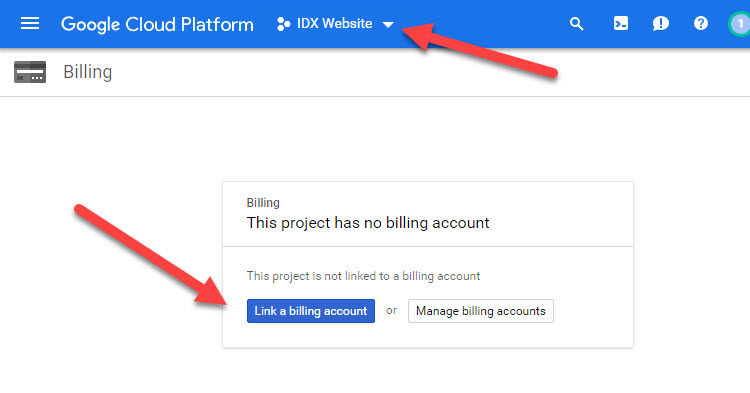Click the project hexagon dots icon

283,24
